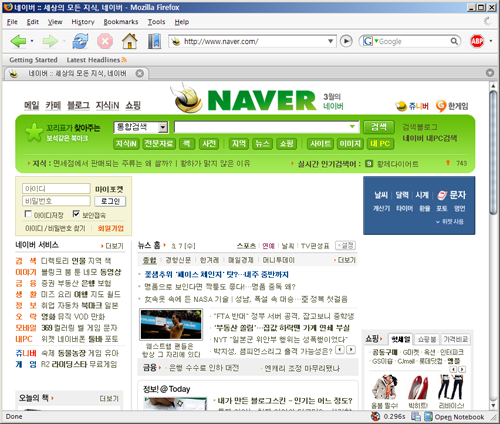Click the 로그인 login button
This screenshot has width=500, height=424.
pos(110,201)
